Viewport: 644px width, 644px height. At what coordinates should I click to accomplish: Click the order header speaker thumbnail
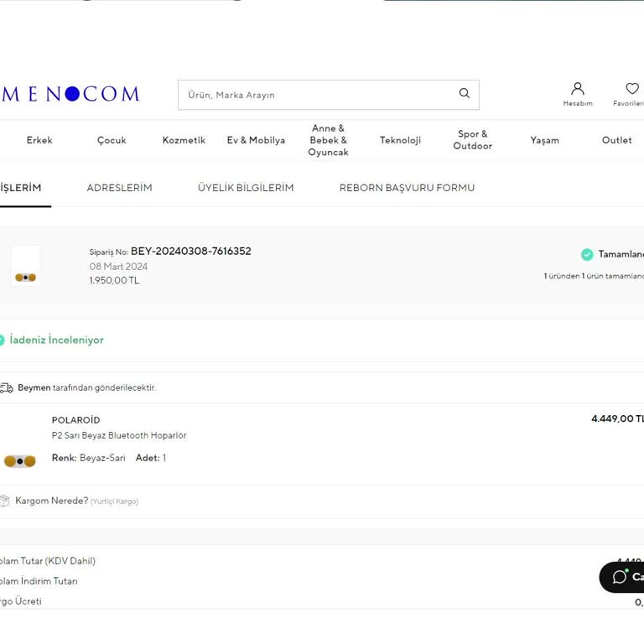[25, 267]
